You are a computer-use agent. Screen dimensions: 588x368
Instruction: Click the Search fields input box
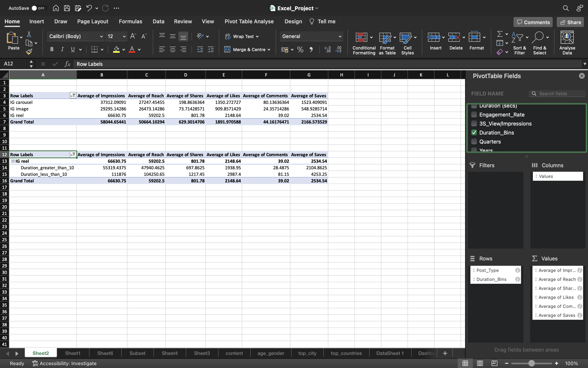pos(557,94)
